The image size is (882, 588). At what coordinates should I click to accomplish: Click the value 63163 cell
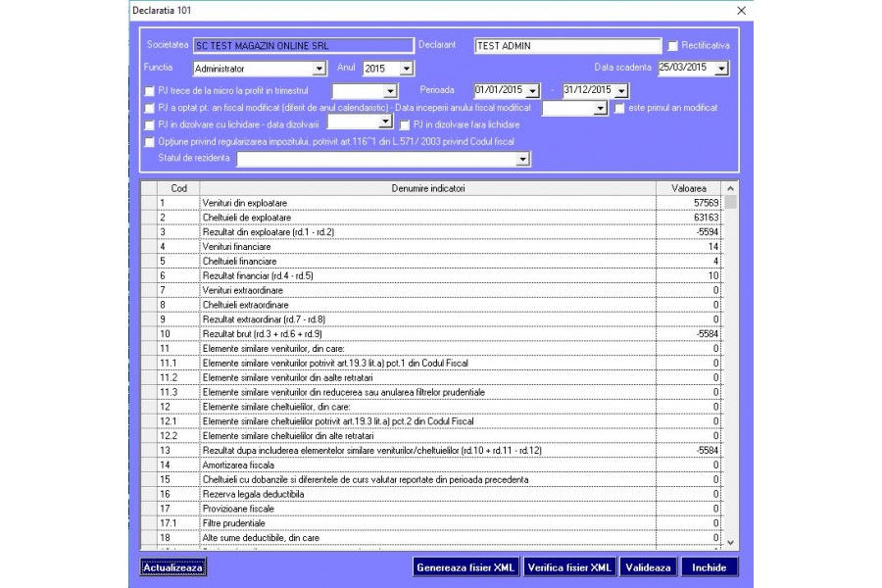pyautogui.click(x=689, y=218)
